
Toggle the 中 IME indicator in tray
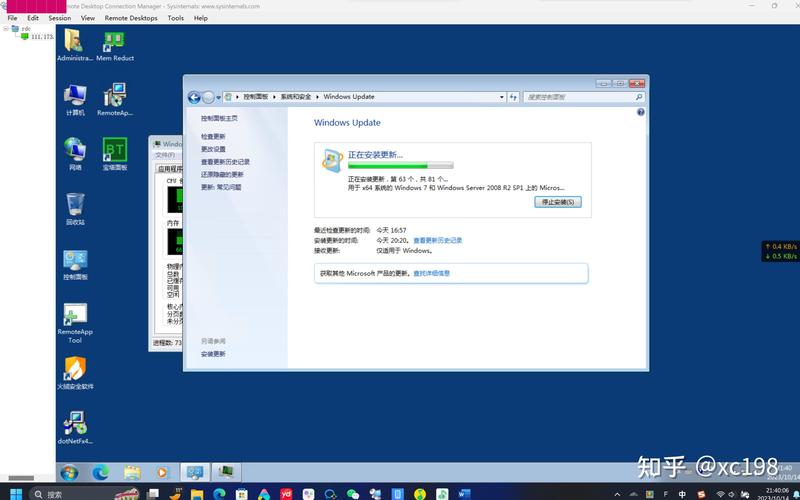(x=682, y=494)
